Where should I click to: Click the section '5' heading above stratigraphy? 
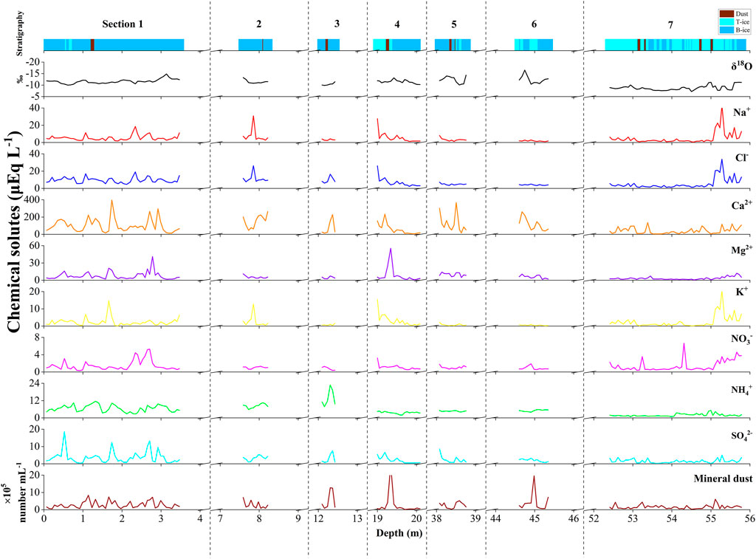(x=454, y=24)
